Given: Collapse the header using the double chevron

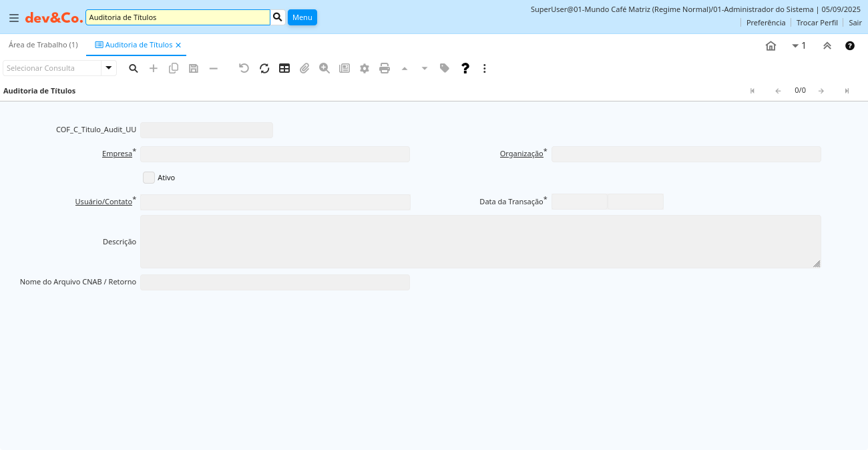Looking at the screenshot, I should [x=827, y=46].
